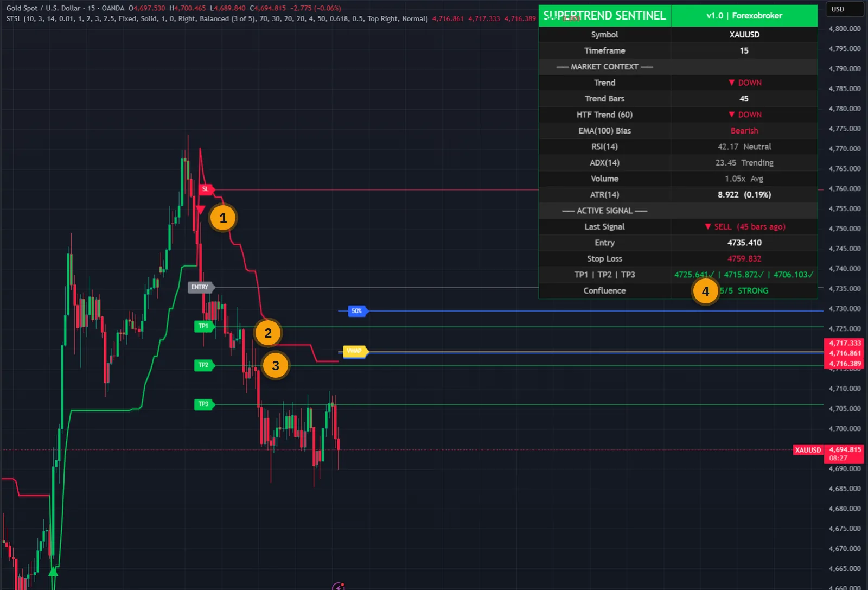This screenshot has width=868, height=590.
Task: Click the 23.45 Trending ADX value
Action: 744,163
